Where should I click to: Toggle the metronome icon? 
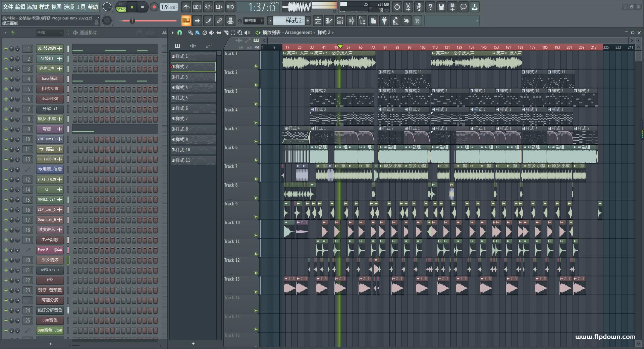tap(186, 7)
